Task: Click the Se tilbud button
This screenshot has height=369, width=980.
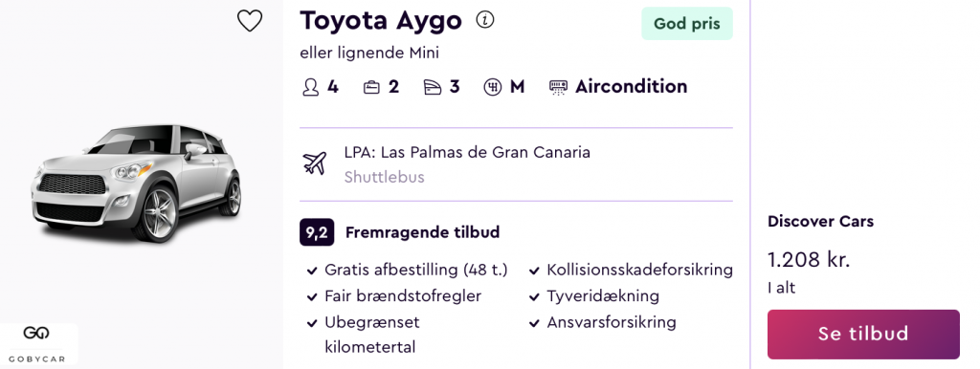Action: [x=863, y=334]
